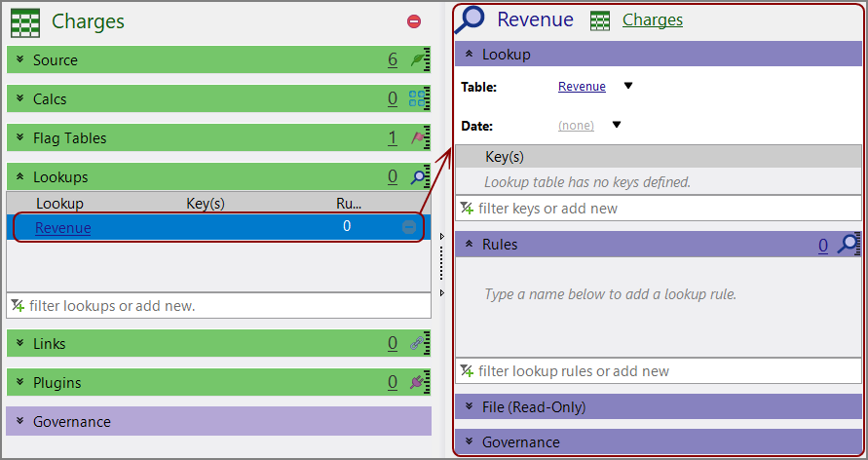
Task: Click the red remove icon beside Charges title
Action: 414,21
